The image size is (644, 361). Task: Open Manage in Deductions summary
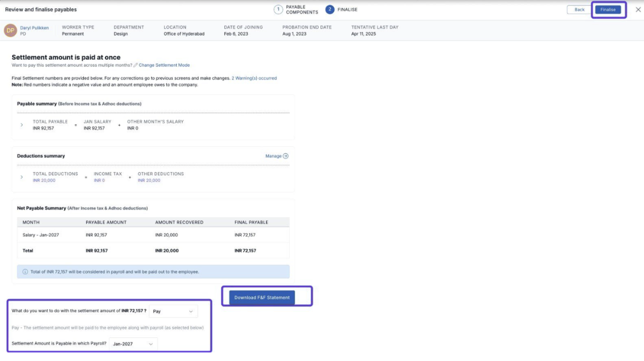click(x=273, y=156)
